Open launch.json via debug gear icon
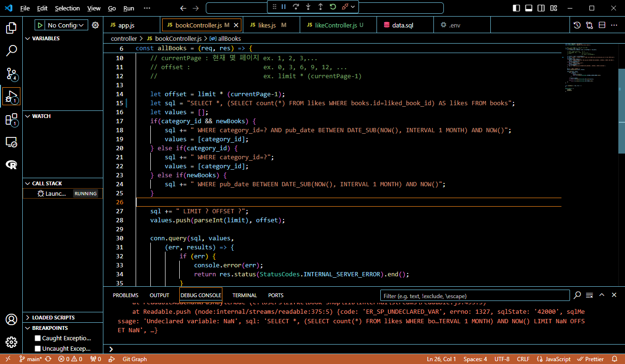The image size is (625, 364). (x=95, y=25)
